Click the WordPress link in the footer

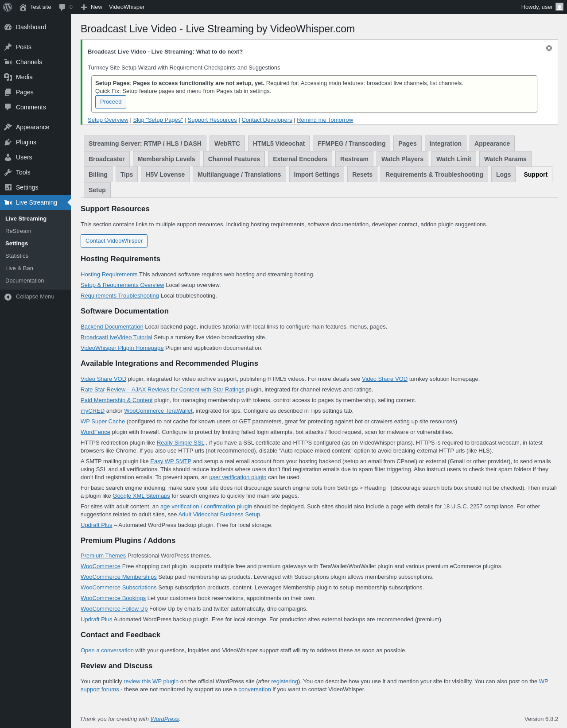coord(164,719)
